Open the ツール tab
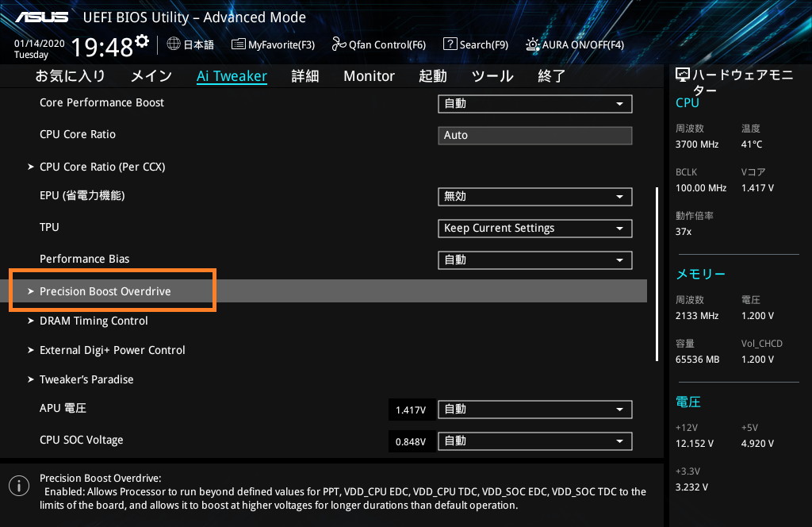Viewport: 812px width, 527px height. tap(492, 76)
